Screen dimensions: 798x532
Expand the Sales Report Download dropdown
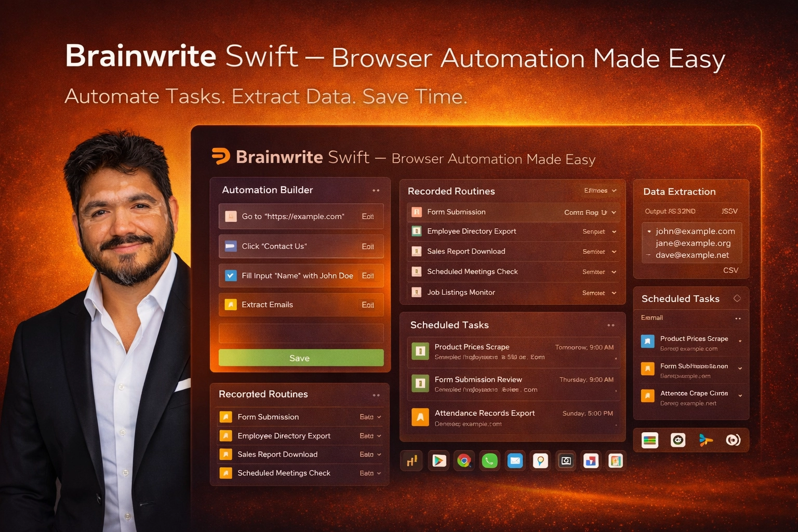(614, 251)
